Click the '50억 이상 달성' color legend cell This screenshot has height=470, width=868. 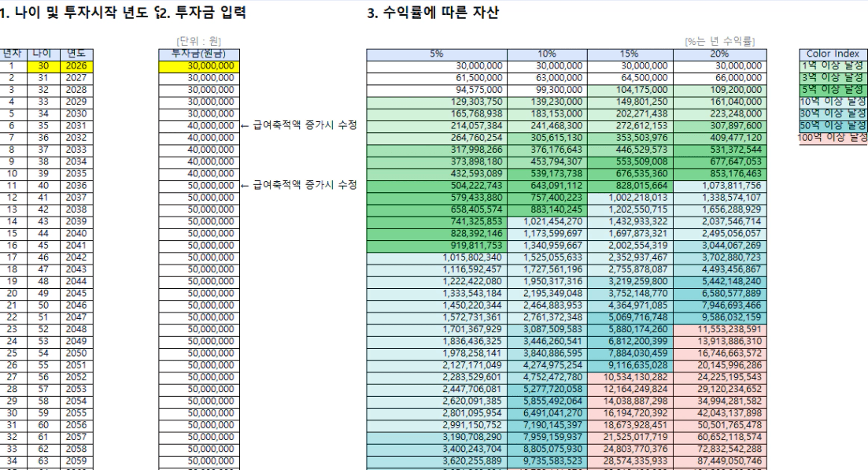point(833,126)
